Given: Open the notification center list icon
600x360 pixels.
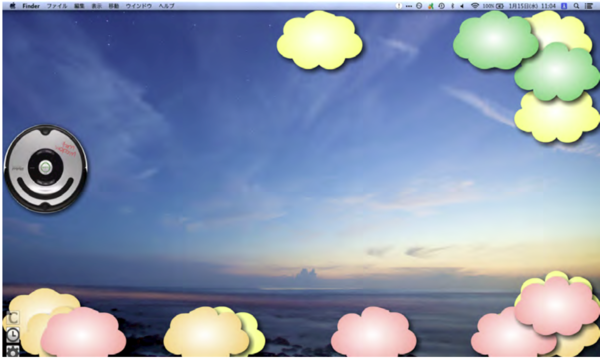Looking at the screenshot, I should point(589,6).
